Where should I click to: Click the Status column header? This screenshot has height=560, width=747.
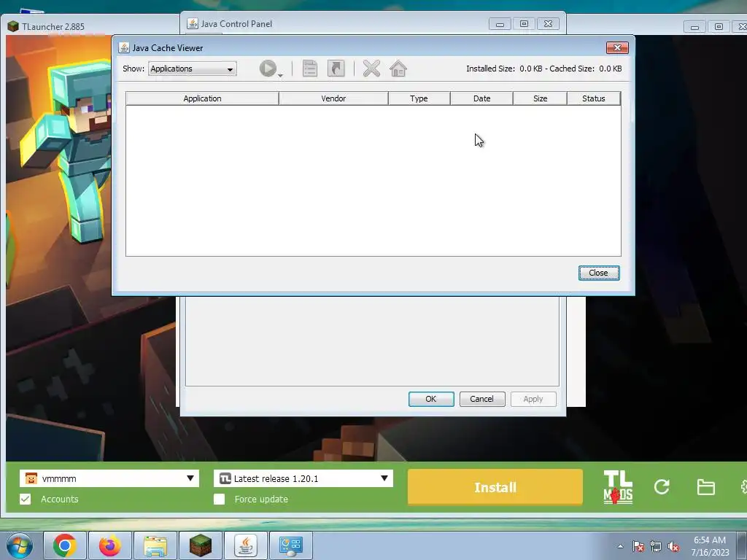594,98
